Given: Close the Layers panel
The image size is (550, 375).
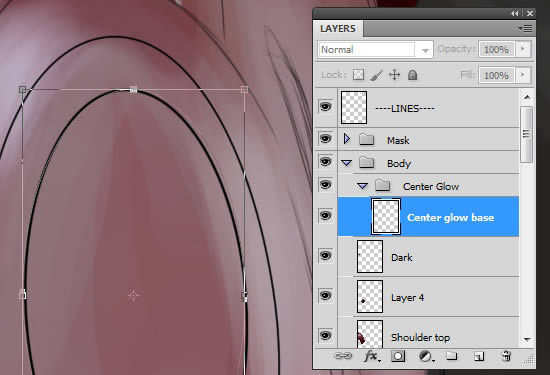Looking at the screenshot, I should [530, 13].
